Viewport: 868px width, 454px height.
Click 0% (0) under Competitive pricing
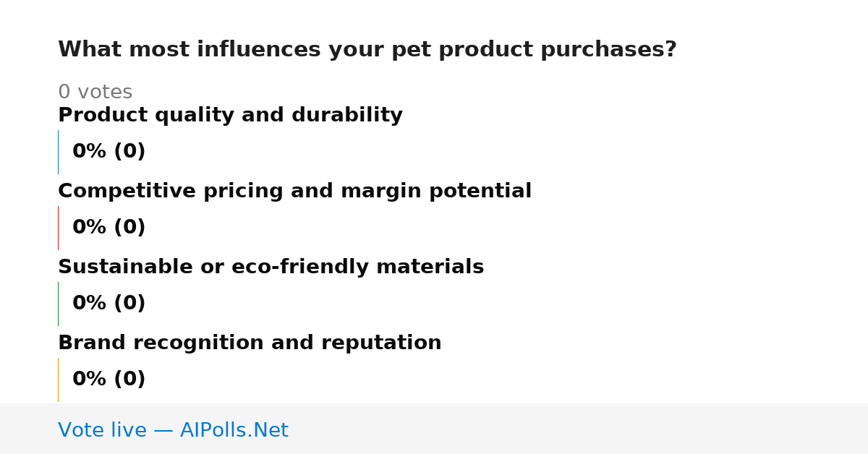109,228
